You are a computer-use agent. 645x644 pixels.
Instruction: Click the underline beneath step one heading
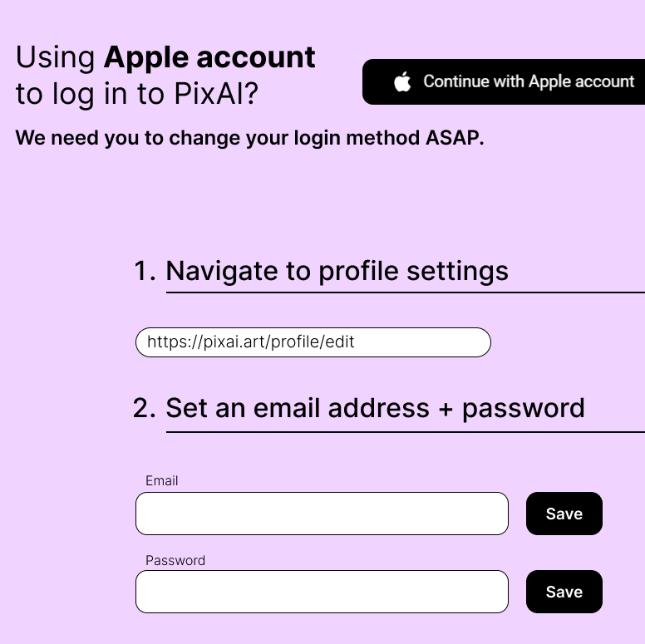coord(405,293)
